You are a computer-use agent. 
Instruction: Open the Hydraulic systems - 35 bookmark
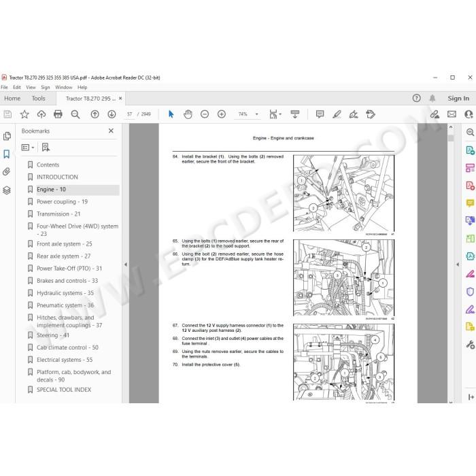[65, 293]
